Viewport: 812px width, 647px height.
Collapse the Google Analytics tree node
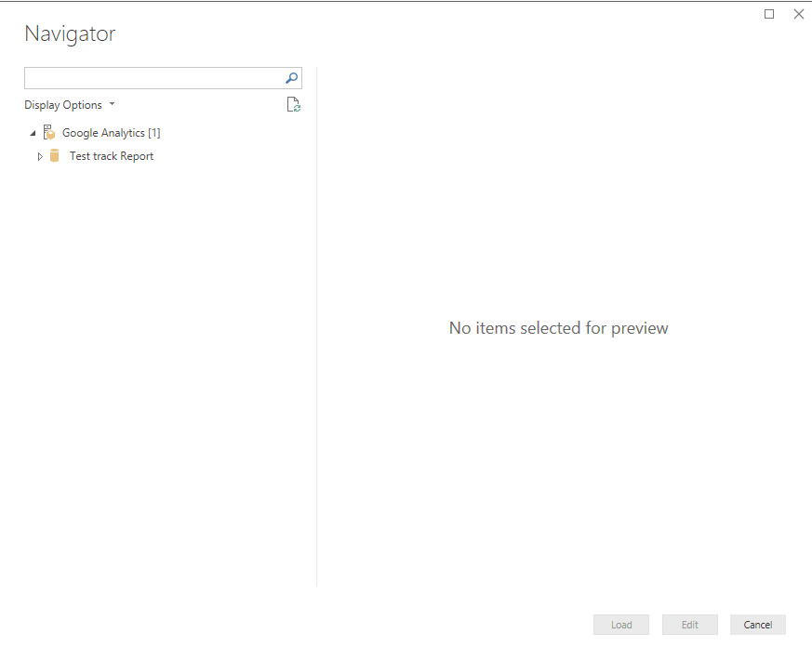pos(33,133)
